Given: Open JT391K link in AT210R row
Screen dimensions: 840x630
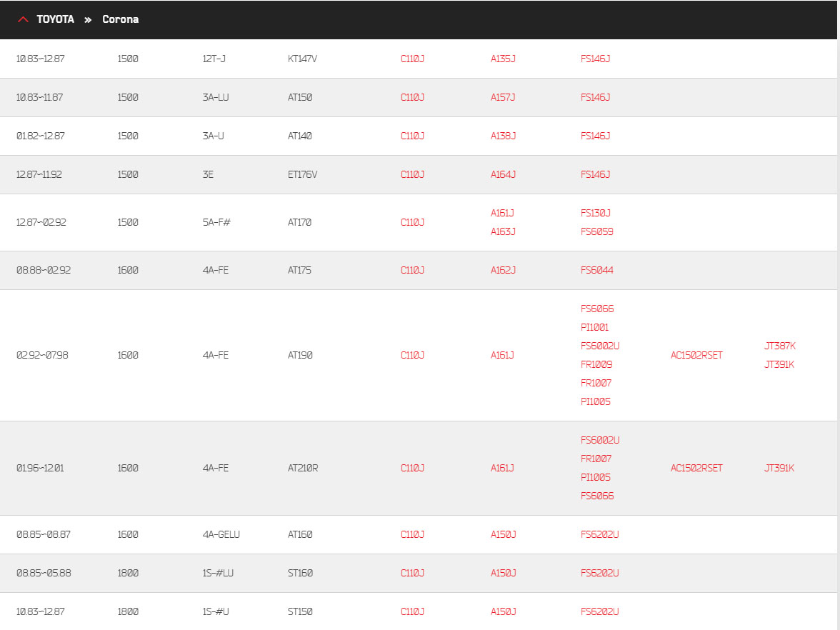Looking at the screenshot, I should click(x=779, y=469).
